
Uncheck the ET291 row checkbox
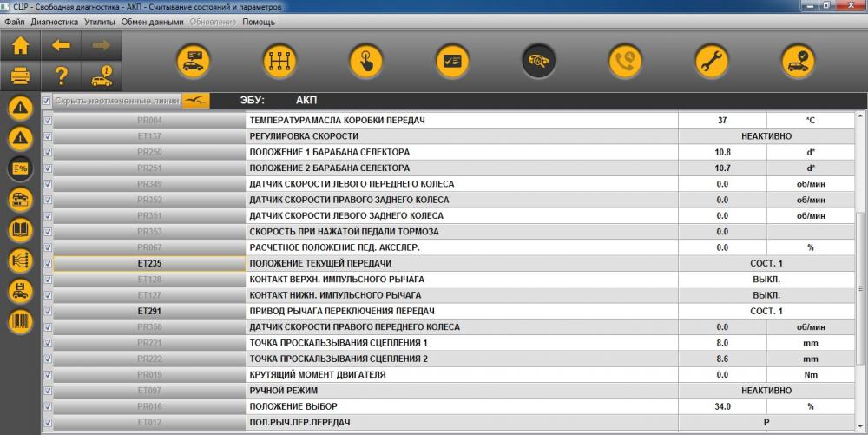pos(48,311)
